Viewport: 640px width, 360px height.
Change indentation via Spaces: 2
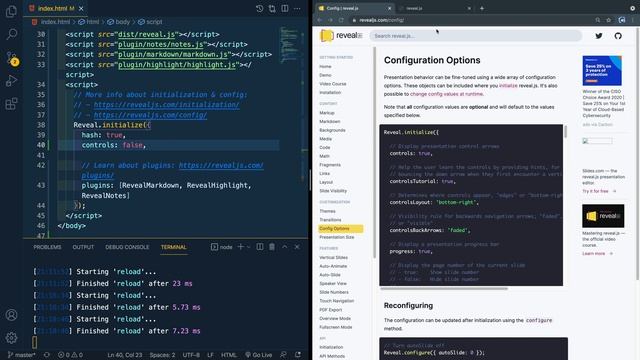162,355
